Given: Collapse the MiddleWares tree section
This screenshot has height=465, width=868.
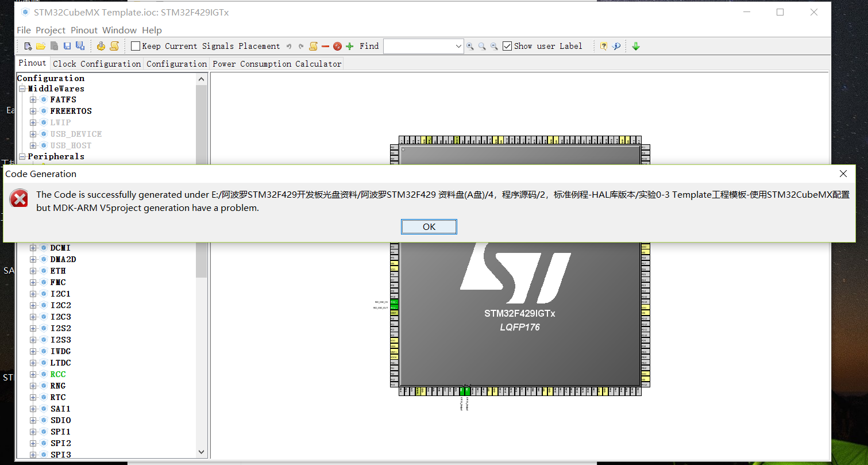Looking at the screenshot, I should [22, 89].
